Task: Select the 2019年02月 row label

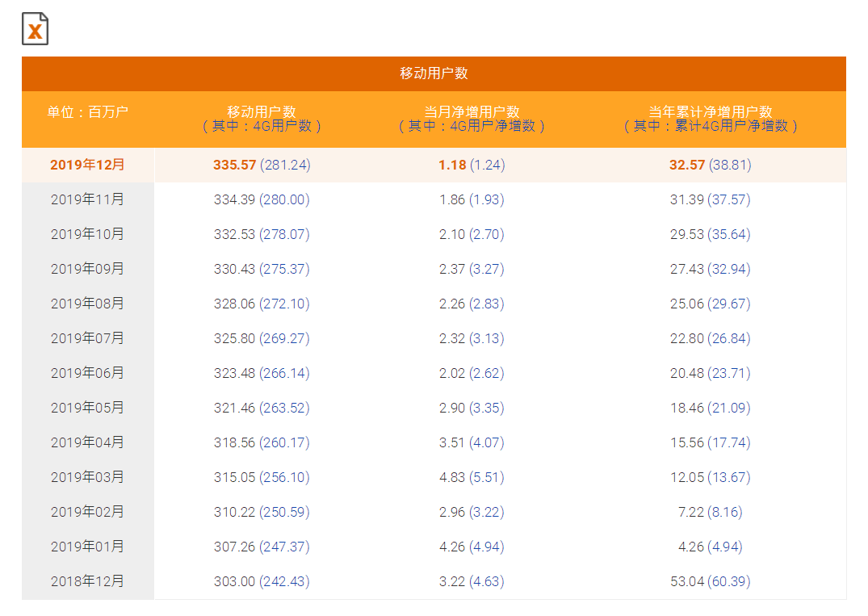Action: coord(87,512)
